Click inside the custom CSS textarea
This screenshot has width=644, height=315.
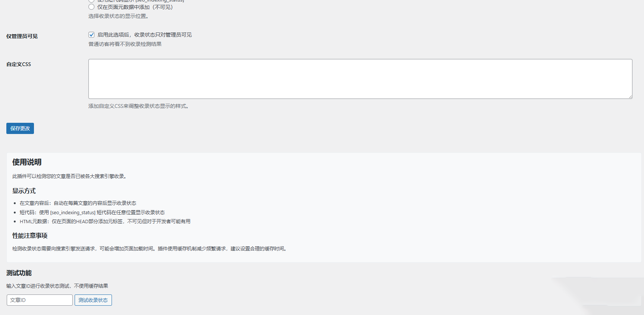pyautogui.click(x=360, y=79)
